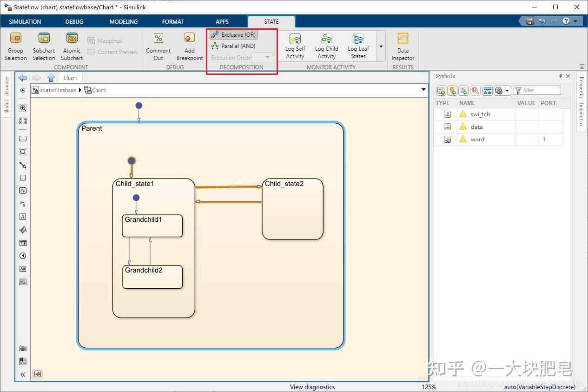Click the up-to-parent arrow
The image size is (588, 392).
click(x=51, y=78)
